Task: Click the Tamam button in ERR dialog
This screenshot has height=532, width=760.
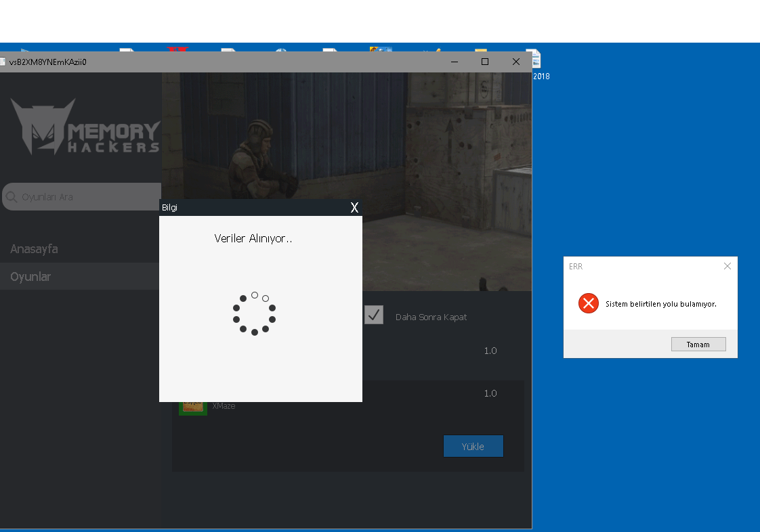Action: (x=698, y=345)
